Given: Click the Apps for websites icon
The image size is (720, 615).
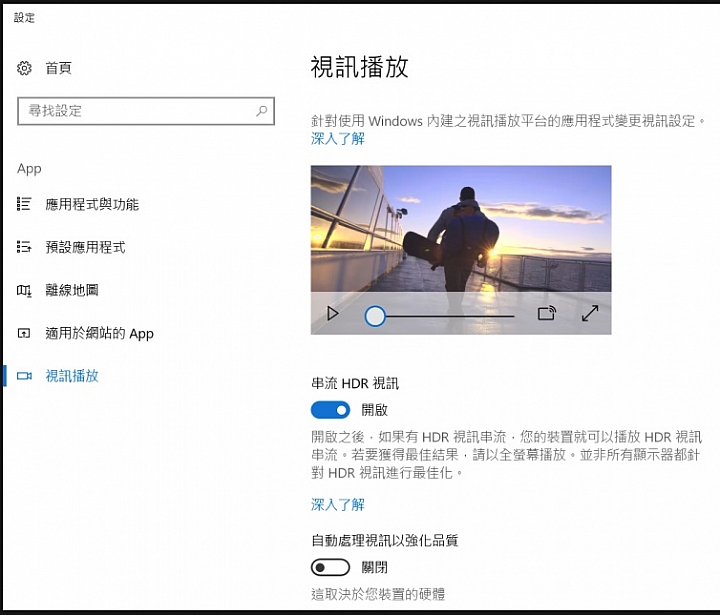Looking at the screenshot, I should pyautogui.click(x=24, y=333).
